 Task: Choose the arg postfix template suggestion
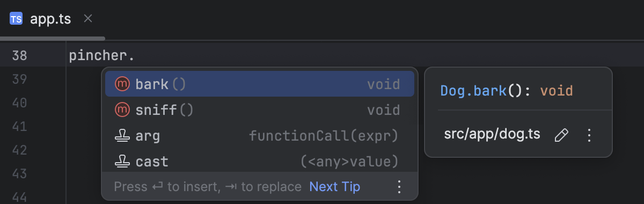coord(259,136)
